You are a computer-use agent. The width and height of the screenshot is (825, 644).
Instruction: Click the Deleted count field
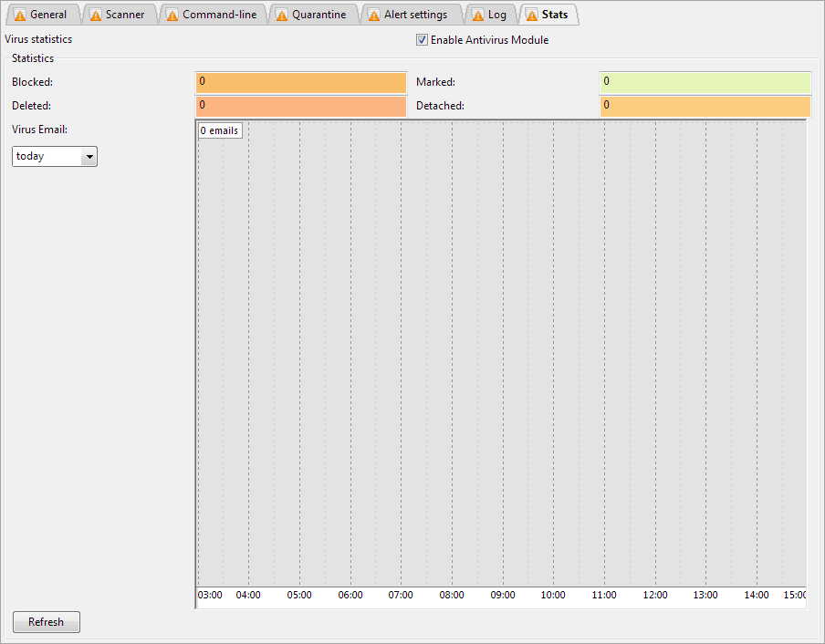300,106
